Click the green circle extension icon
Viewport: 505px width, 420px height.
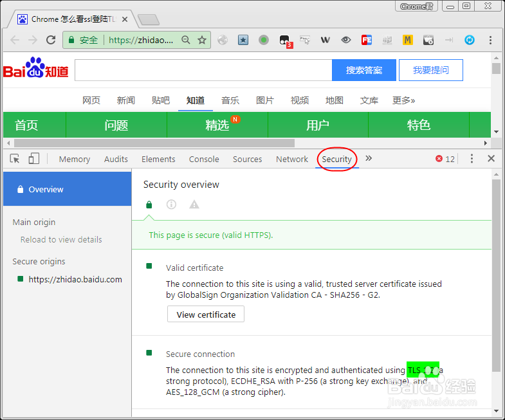pyautogui.click(x=264, y=40)
